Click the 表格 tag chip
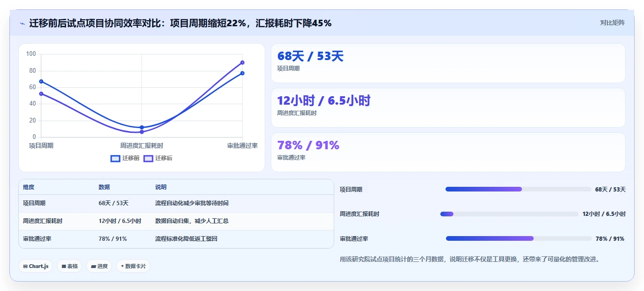Image resolution: width=644 pixels, height=291 pixels. click(69, 266)
